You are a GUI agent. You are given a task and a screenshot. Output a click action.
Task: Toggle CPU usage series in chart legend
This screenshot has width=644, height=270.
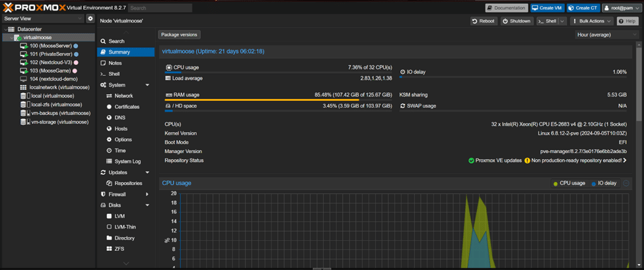569,184
